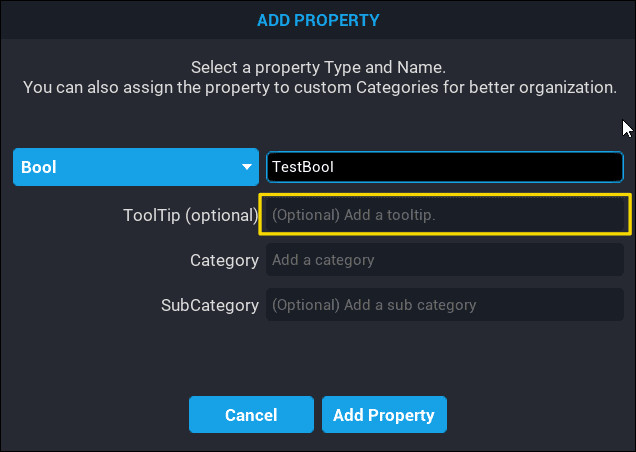Image resolution: width=636 pixels, height=452 pixels.
Task: Click '(Optional) Add a tooltip.' placeholder text
Action: tap(353, 215)
